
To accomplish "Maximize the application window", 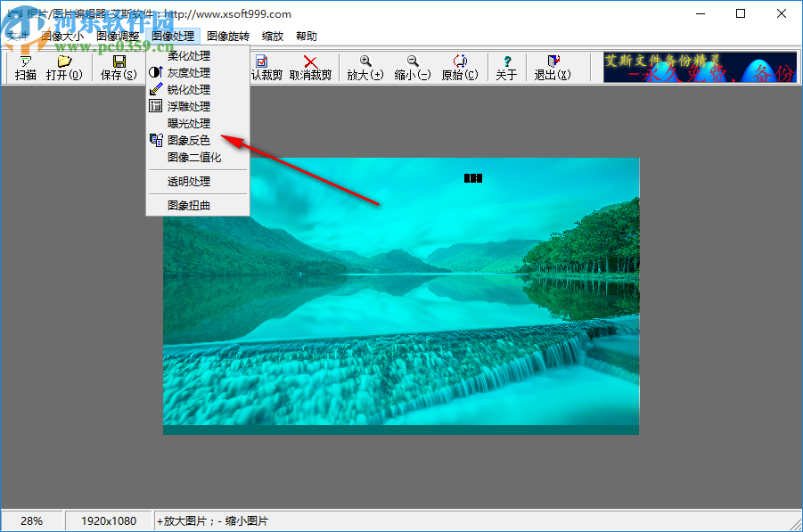I will tap(741, 14).
